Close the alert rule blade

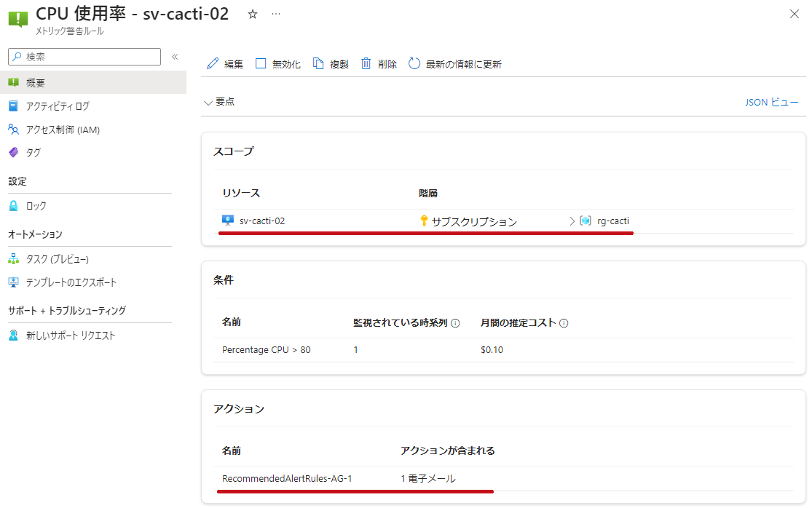coord(795,14)
